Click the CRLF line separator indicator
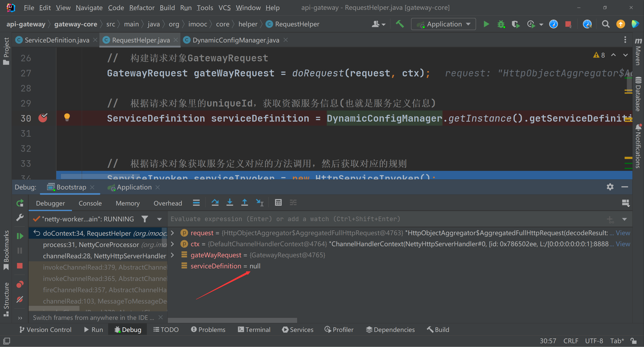Image resolution: width=644 pixels, height=347 pixels. coord(571,341)
